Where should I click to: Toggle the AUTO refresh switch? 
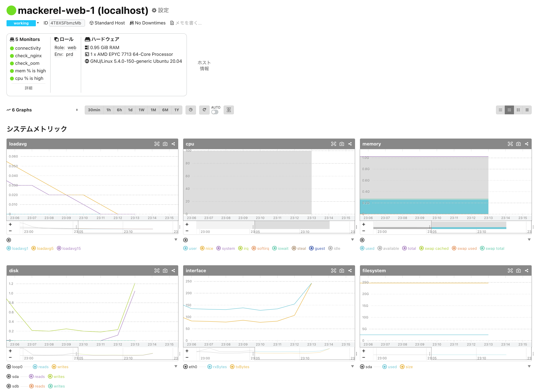pyautogui.click(x=215, y=112)
